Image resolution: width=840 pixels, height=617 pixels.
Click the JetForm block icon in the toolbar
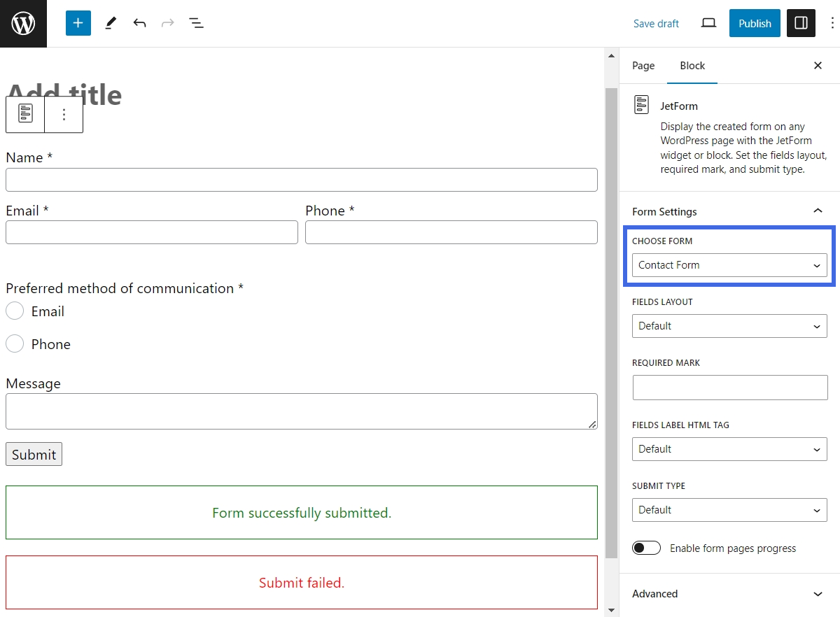(24, 114)
